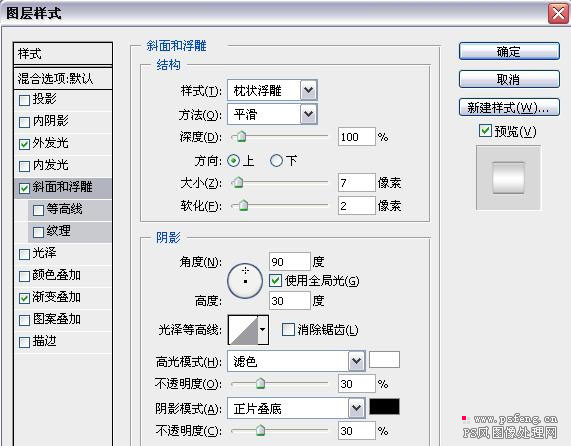Click the gloss contour curve thumbnail
571x446 pixels.
pyautogui.click(x=243, y=330)
